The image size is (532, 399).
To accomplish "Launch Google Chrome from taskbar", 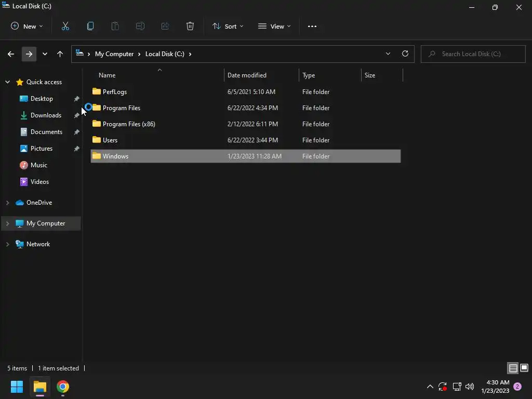I will (x=63, y=387).
